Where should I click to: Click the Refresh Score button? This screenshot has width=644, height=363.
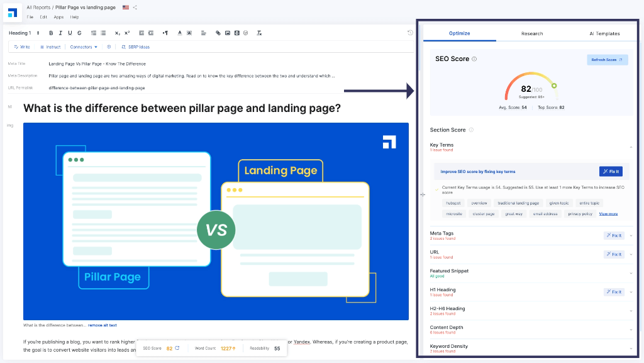tap(607, 60)
